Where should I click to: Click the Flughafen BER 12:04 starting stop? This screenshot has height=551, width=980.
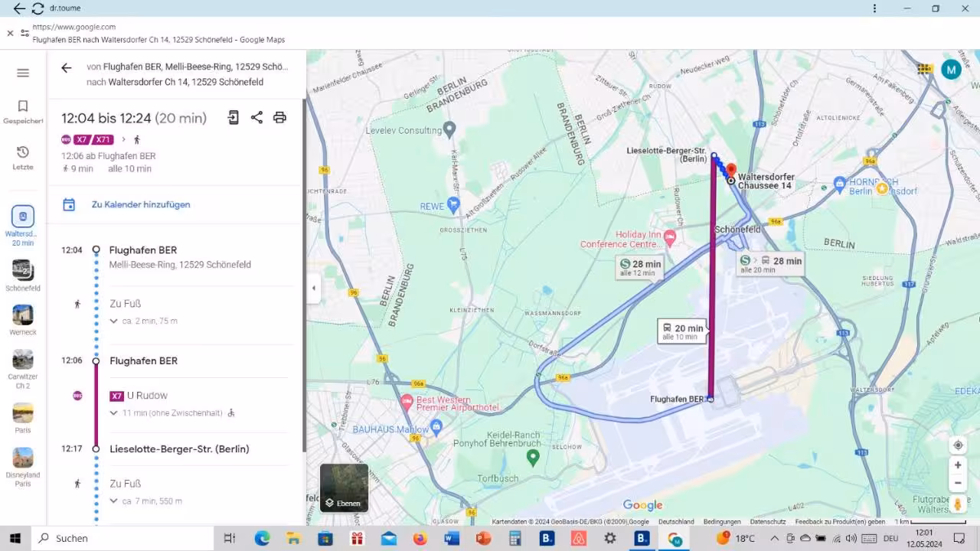(143, 250)
